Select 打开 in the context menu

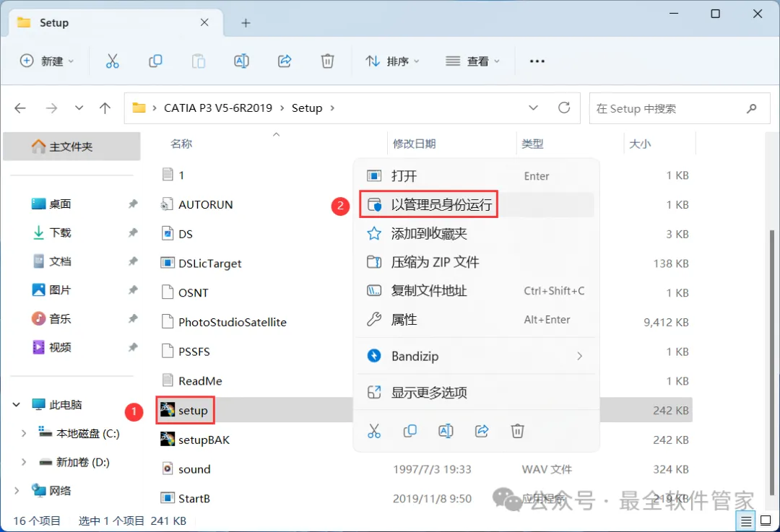477,176
